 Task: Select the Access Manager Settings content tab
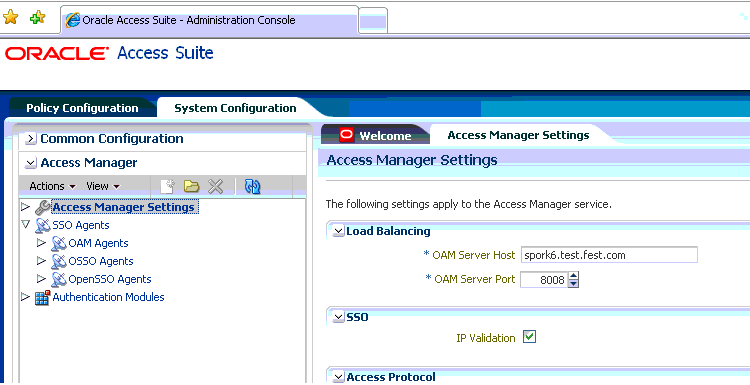pyautogui.click(x=518, y=135)
